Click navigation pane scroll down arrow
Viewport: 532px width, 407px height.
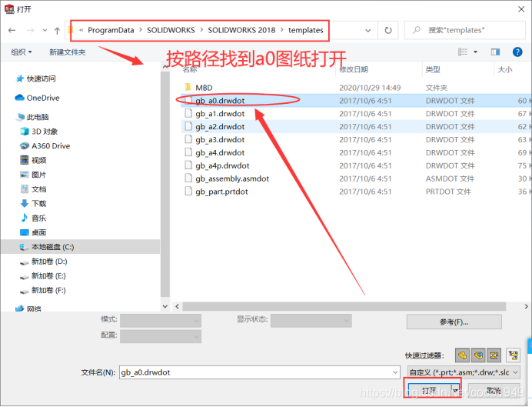[165, 306]
